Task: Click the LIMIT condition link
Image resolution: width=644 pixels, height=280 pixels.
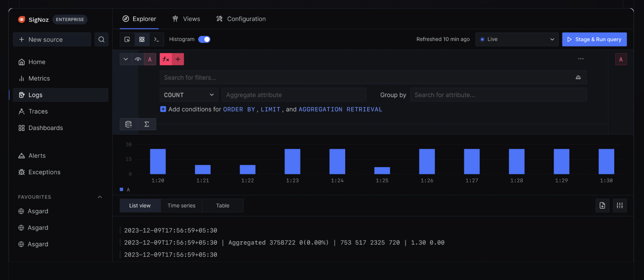Action: pos(271,109)
